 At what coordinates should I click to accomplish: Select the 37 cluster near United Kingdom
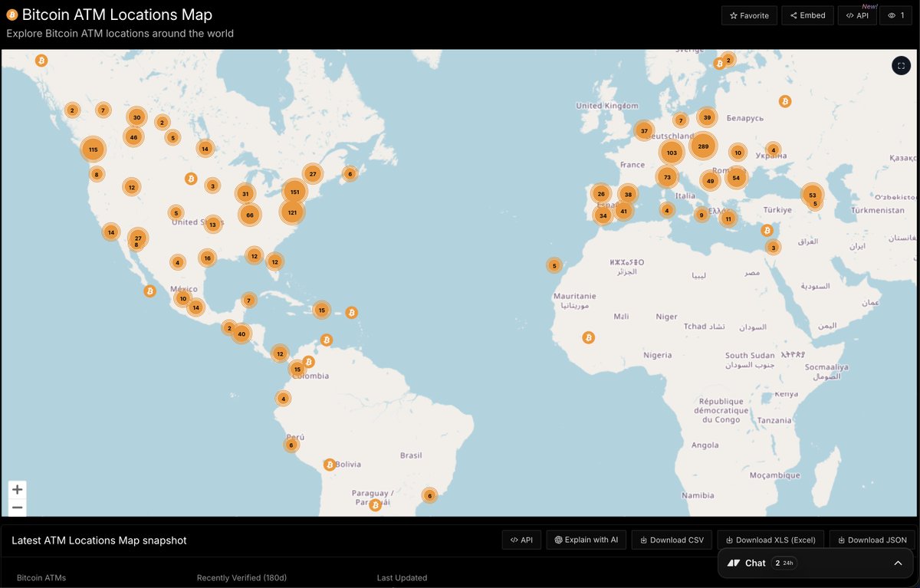point(644,131)
